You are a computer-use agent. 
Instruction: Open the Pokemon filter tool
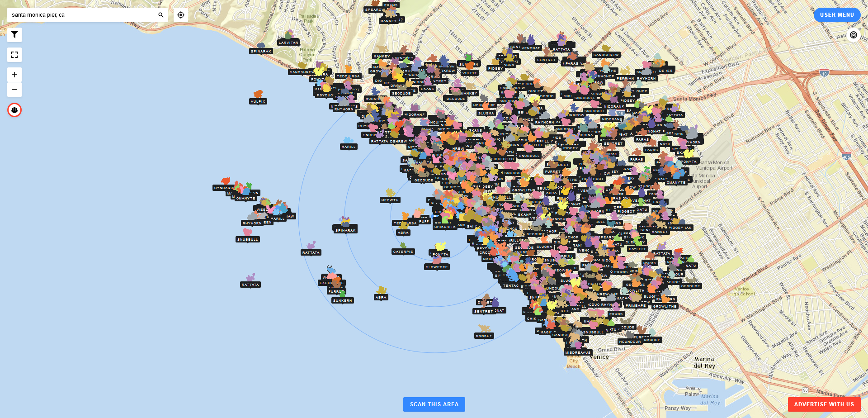pyautogui.click(x=14, y=35)
